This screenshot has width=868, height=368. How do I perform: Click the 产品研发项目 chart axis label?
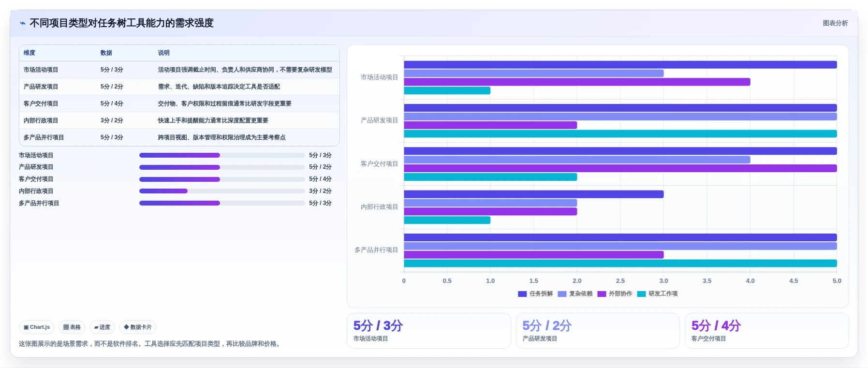pos(380,120)
